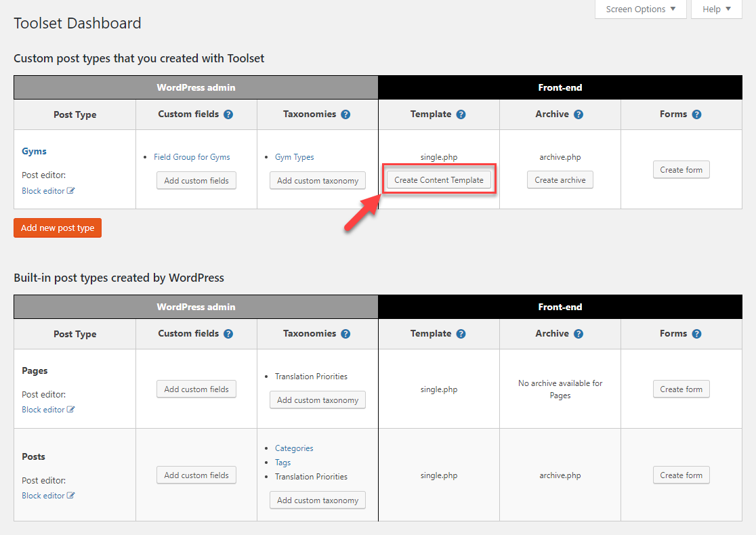The image size is (756, 535).
Task: Click edit icon next to Posts Block editor
Action: (71, 495)
